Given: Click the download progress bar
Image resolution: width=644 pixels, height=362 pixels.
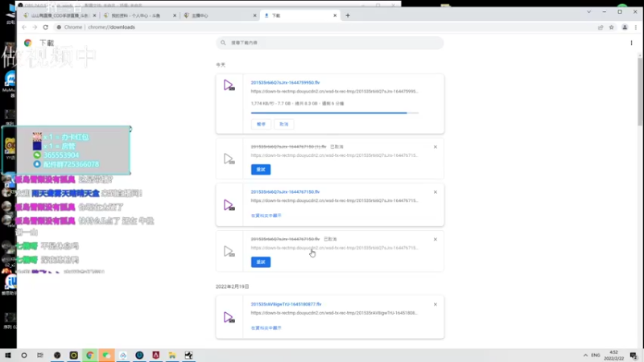Looking at the screenshot, I should [x=335, y=113].
